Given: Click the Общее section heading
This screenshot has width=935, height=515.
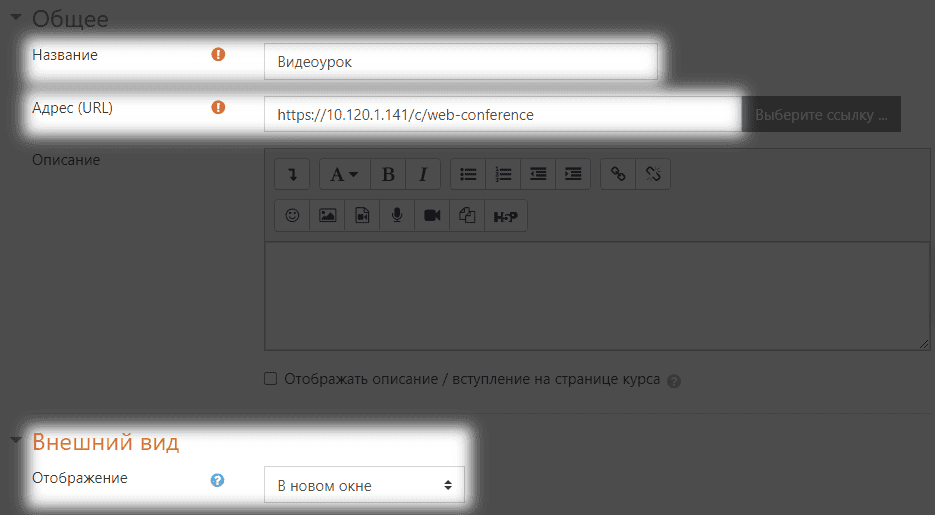Looking at the screenshot, I should (x=70, y=19).
